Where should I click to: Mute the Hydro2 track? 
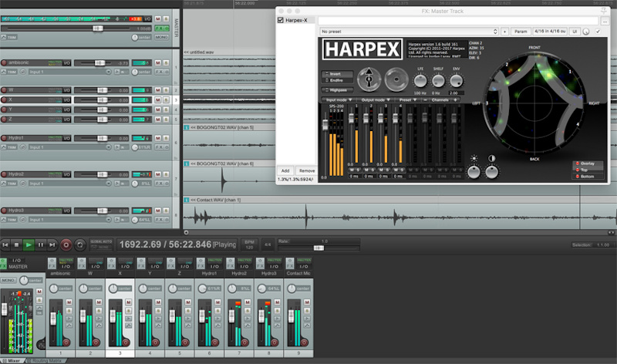point(158,174)
